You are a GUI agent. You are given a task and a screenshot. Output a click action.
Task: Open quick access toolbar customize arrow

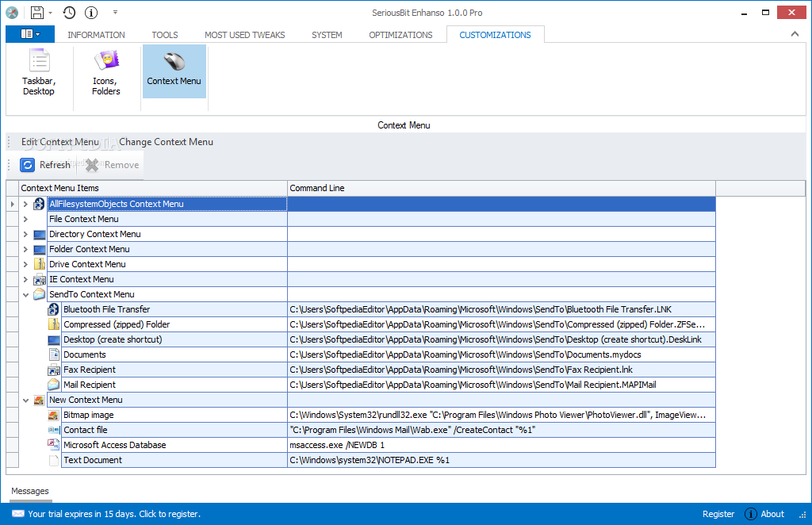115,12
